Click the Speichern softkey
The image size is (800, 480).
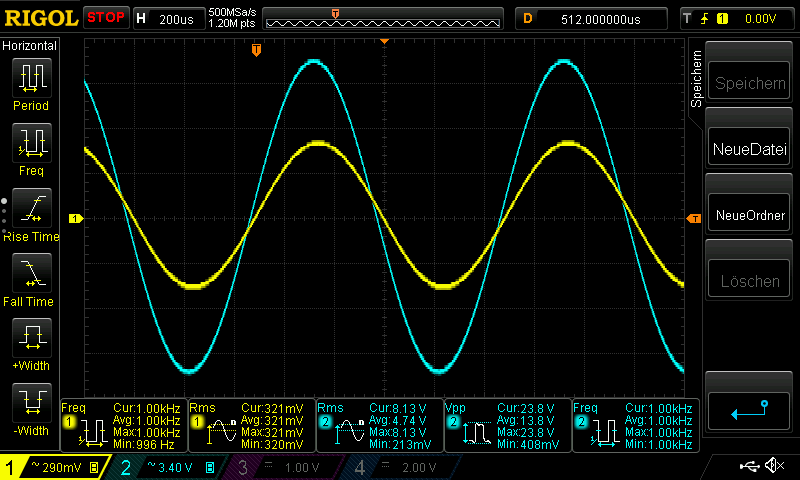pos(749,82)
